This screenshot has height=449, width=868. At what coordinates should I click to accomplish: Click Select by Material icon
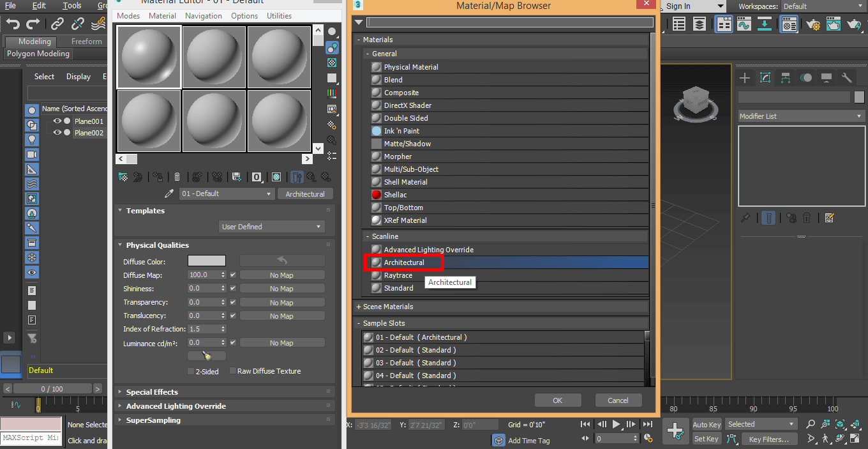click(332, 140)
